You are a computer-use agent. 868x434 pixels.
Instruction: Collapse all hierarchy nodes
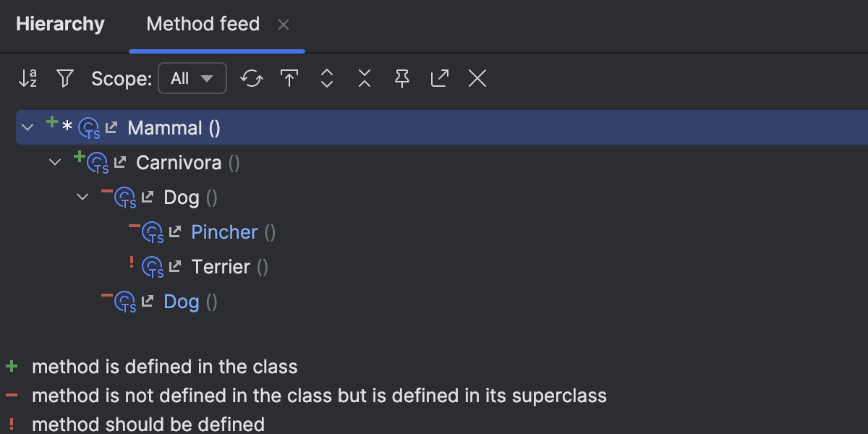pyautogui.click(x=364, y=78)
